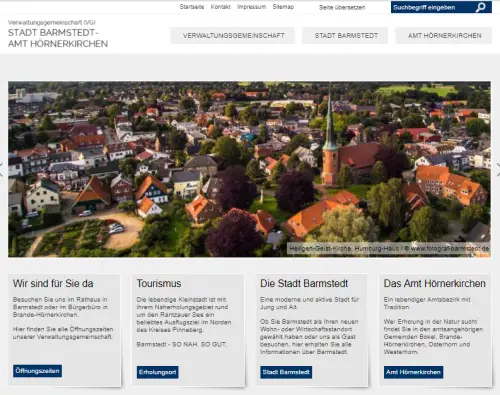Click the Öffnungszeiten button

pos(37,371)
